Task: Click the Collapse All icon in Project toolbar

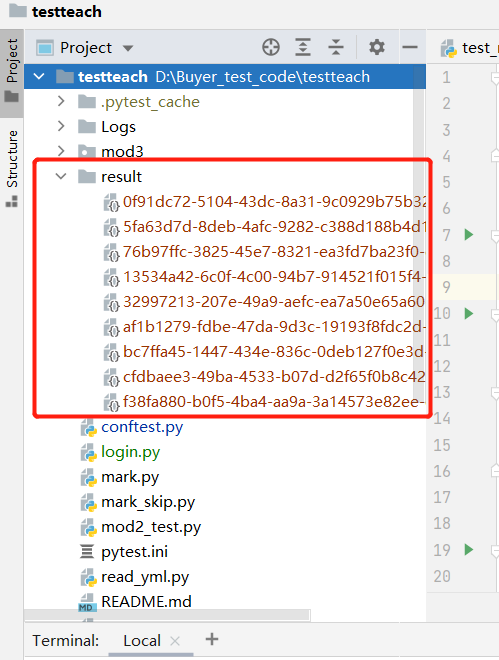Action: pyautogui.click(x=335, y=47)
